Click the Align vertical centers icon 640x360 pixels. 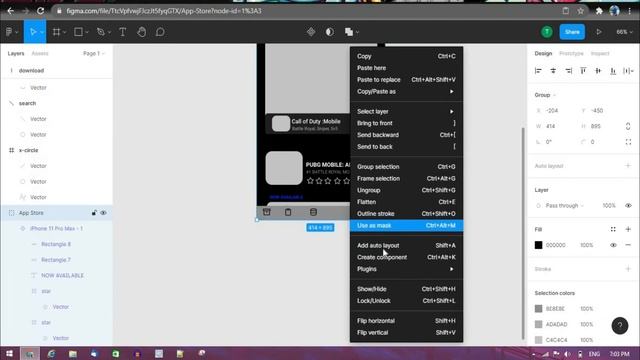(598, 71)
